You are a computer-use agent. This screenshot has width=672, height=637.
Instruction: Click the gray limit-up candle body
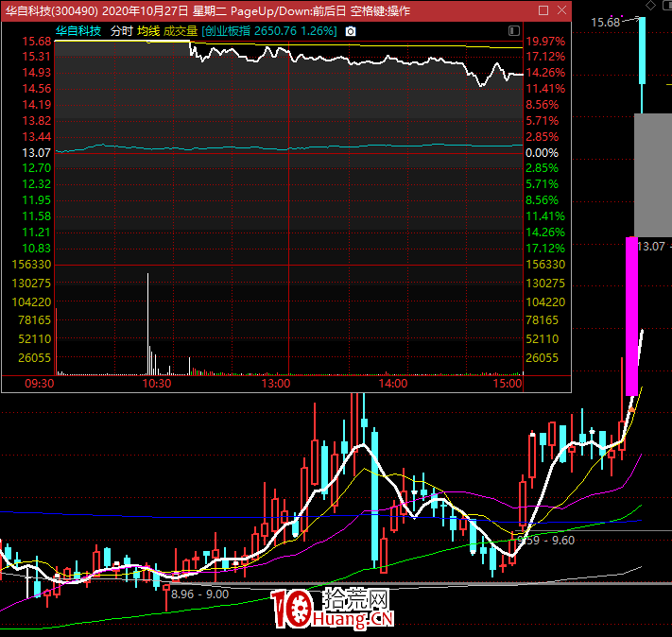click(x=653, y=175)
